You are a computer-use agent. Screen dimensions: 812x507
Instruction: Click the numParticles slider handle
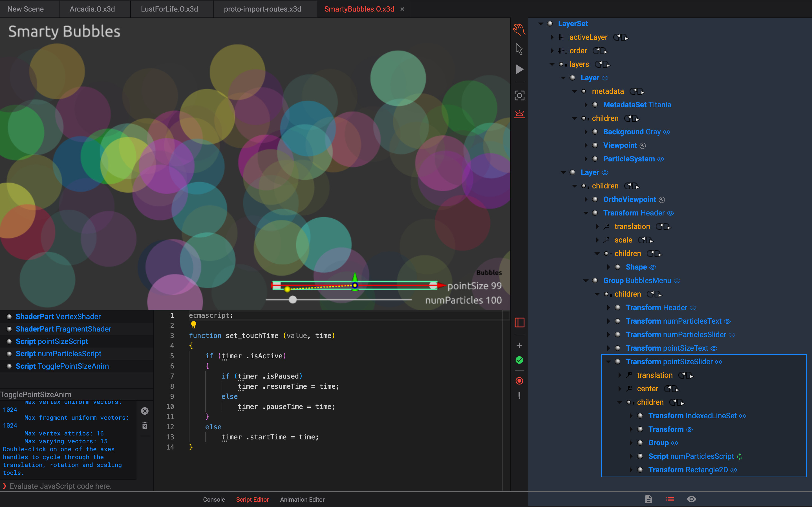click(x=293, y=299)
